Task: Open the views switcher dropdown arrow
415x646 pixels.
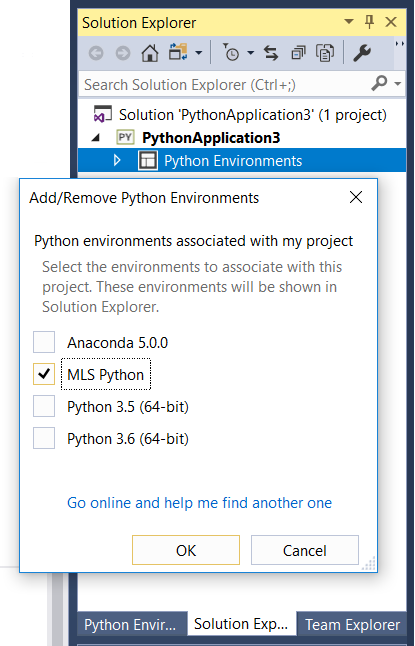Action: coord(199,53)
